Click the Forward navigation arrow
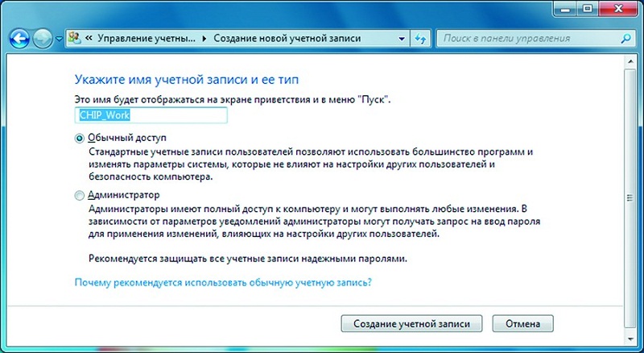The image size is (644, 353). coord(43,39)
